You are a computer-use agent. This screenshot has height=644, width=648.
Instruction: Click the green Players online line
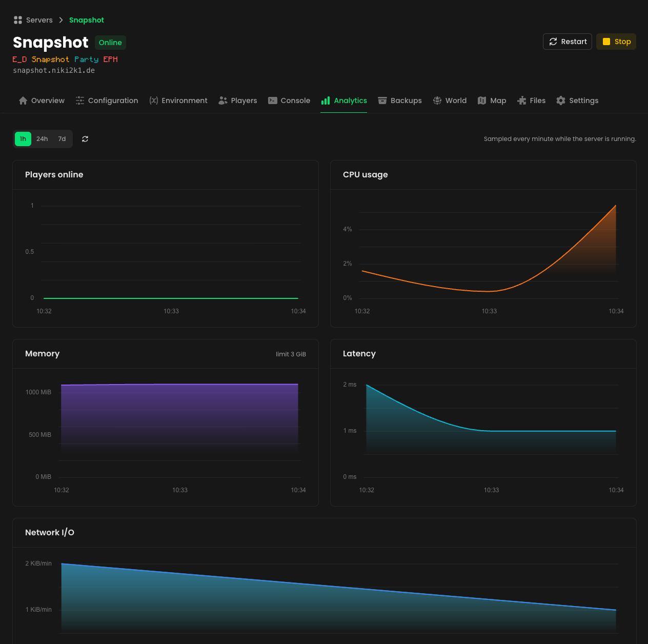coord(171,298)
